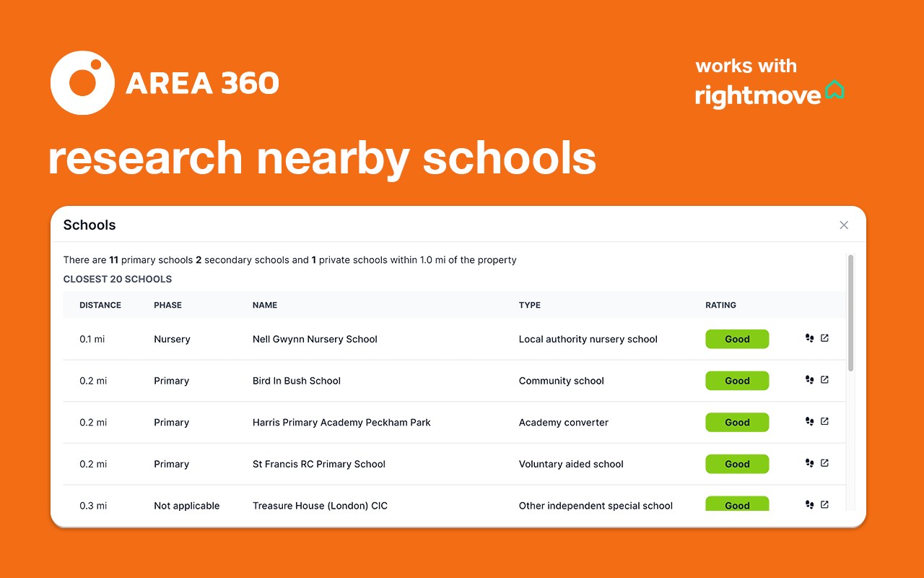Click the schools list vertical scrollbar
The width and height of the screenshot is (924, 578).
click(850, 313)
